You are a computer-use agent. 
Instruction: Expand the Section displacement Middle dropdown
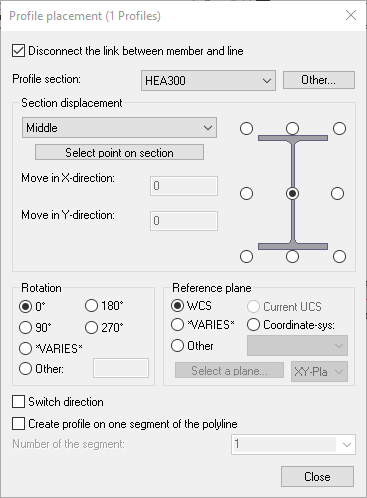(119, 128)
